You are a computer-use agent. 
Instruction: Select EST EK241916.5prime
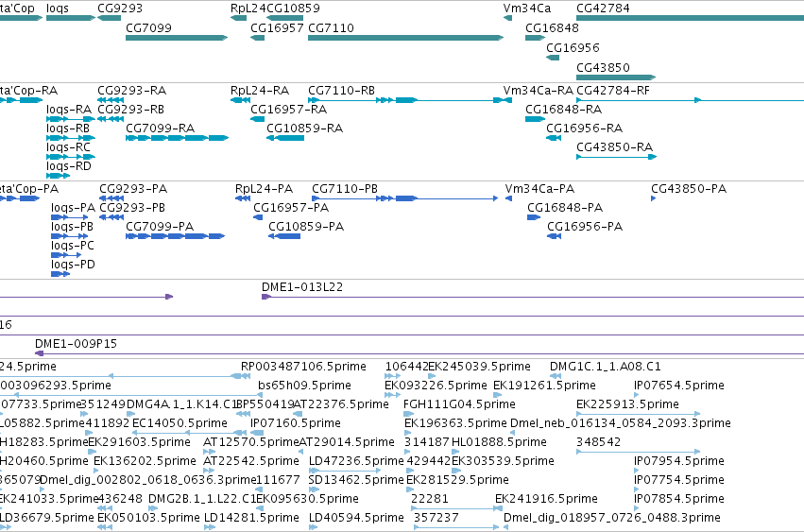[547, 499]
